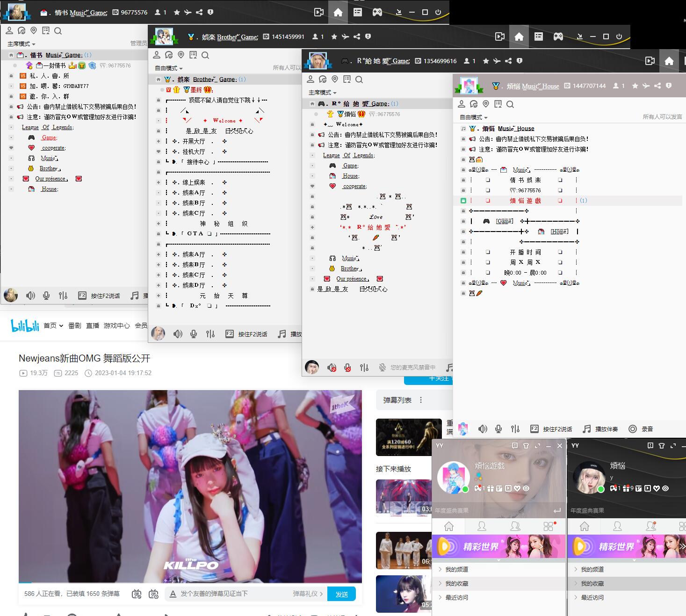Send danmaku with 发送 button
Viewport: 686px width, 616px height.
342,594
